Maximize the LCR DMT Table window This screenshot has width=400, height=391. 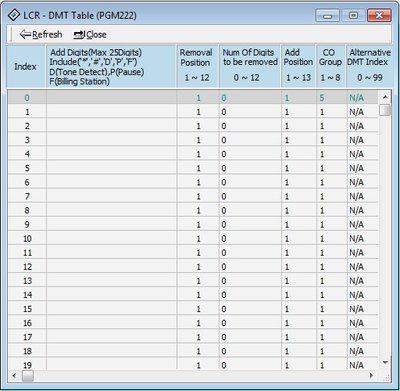click(353, 15)
